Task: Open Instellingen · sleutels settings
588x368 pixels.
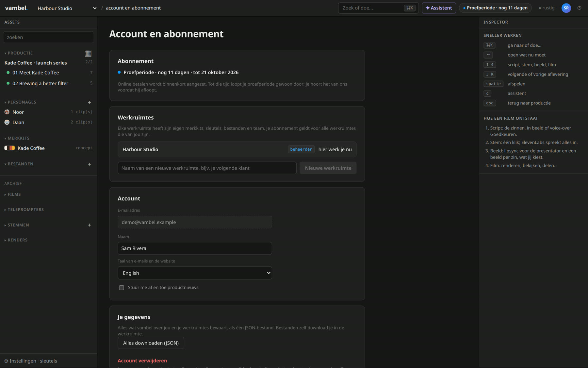Action: [31, 361]
